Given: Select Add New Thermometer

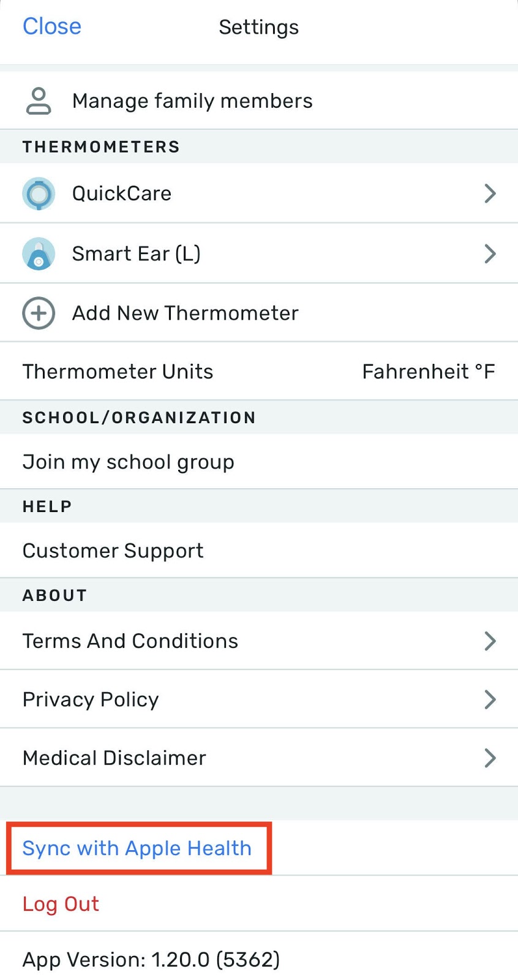Looking at the screenshot, I should (x=185, y=313).
